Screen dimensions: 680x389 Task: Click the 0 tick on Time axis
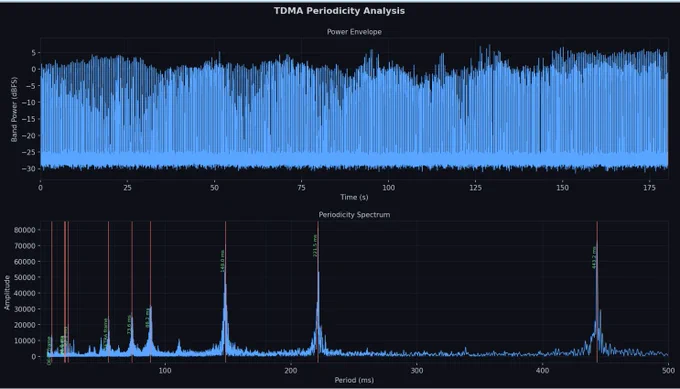coord(40,188)
